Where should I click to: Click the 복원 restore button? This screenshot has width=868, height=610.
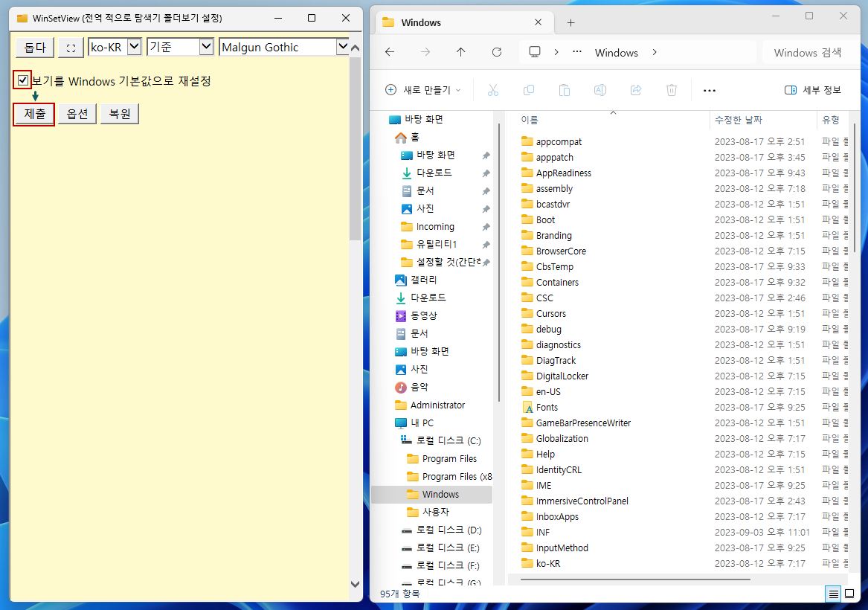pyautogui.click(x=120, y=114)
